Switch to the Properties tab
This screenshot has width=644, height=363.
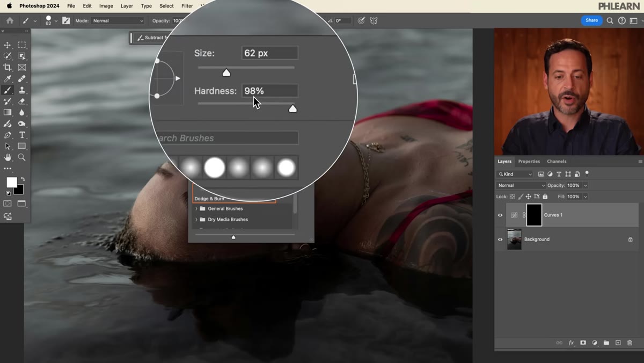click(529, 161)
